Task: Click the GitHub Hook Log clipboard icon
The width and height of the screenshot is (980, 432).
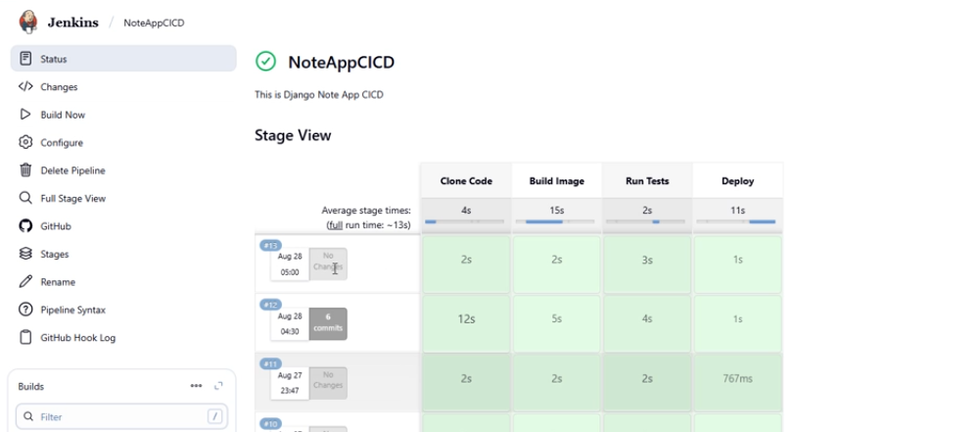Action: pos(25,338)
